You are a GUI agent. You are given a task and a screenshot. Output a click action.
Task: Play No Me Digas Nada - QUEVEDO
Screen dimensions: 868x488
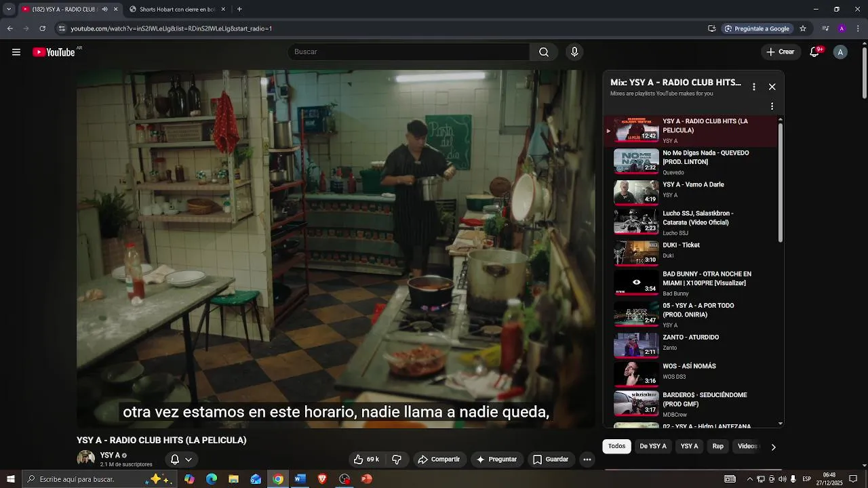[690, 162]
